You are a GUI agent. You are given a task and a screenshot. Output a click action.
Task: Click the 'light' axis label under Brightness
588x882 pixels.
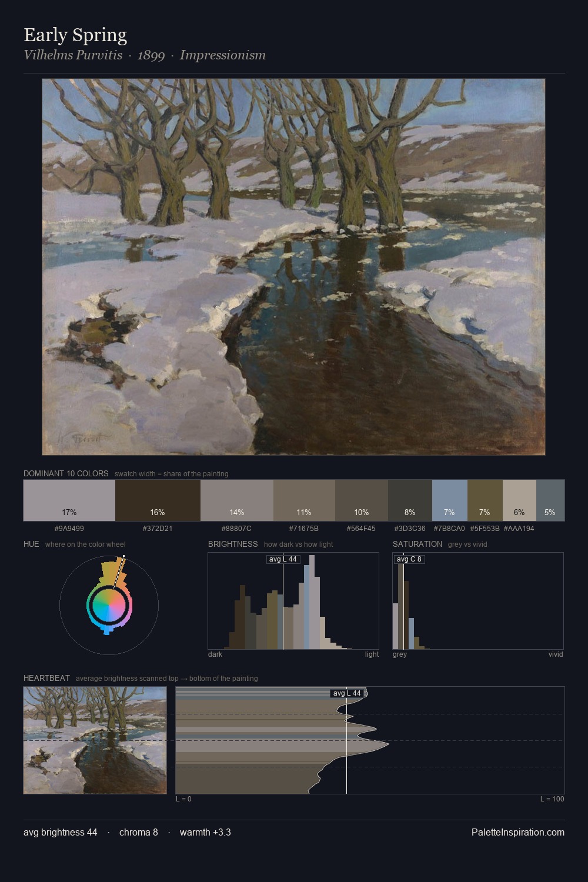click(x=372, y=654)
